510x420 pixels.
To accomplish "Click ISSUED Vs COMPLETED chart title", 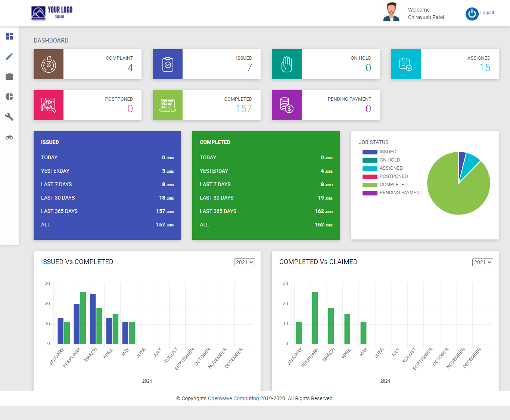I will pyautogui.click(x=77, y=262).
